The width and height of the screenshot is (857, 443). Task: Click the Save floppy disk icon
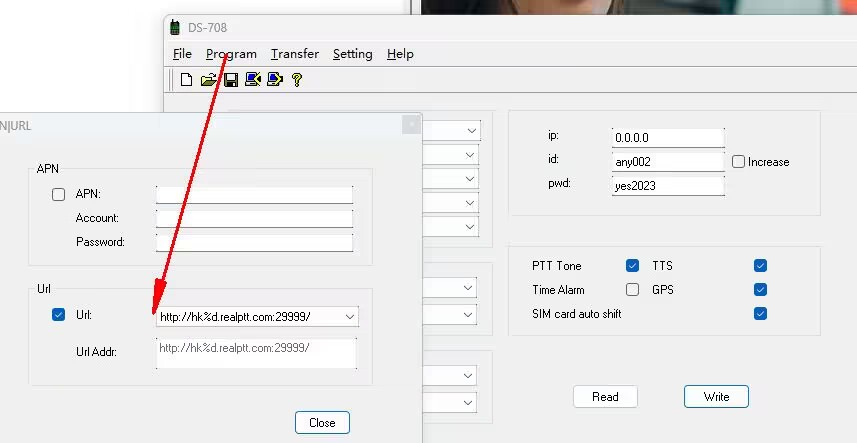coord(230,80)
